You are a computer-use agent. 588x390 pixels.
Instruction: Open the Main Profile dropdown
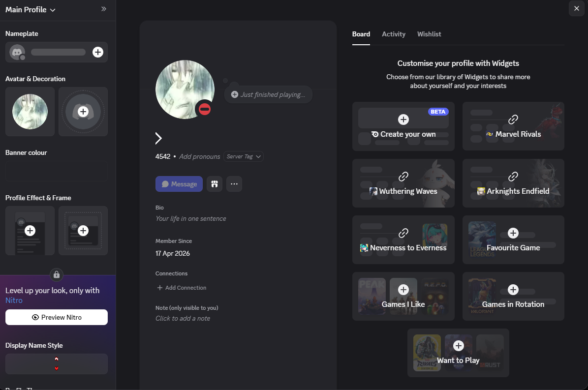point(31,10)
